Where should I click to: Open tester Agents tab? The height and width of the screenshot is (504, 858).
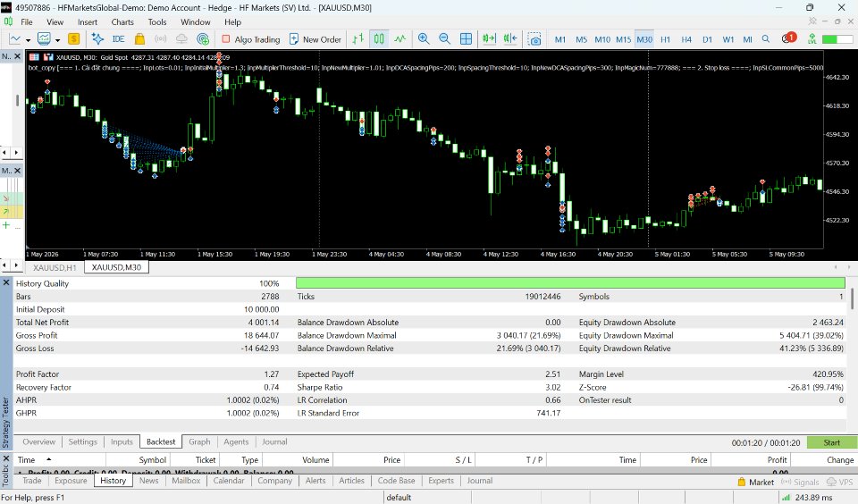pyautogui.click(x=236, y=441)
